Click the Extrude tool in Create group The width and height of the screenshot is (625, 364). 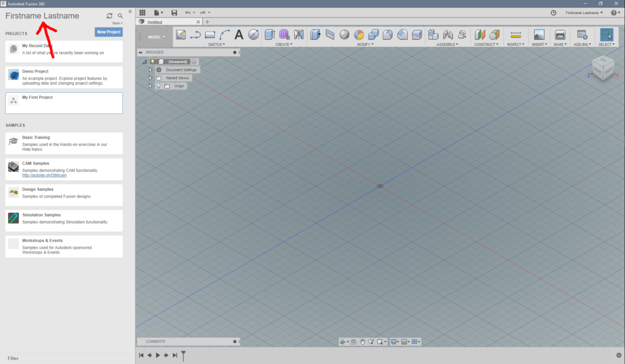269,35
